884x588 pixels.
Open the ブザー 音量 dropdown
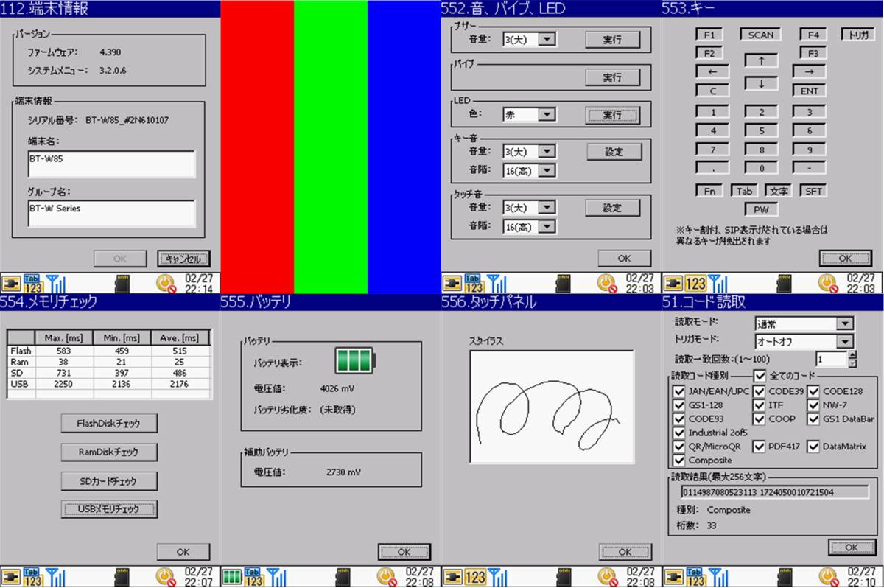click(x=546, y=39)
